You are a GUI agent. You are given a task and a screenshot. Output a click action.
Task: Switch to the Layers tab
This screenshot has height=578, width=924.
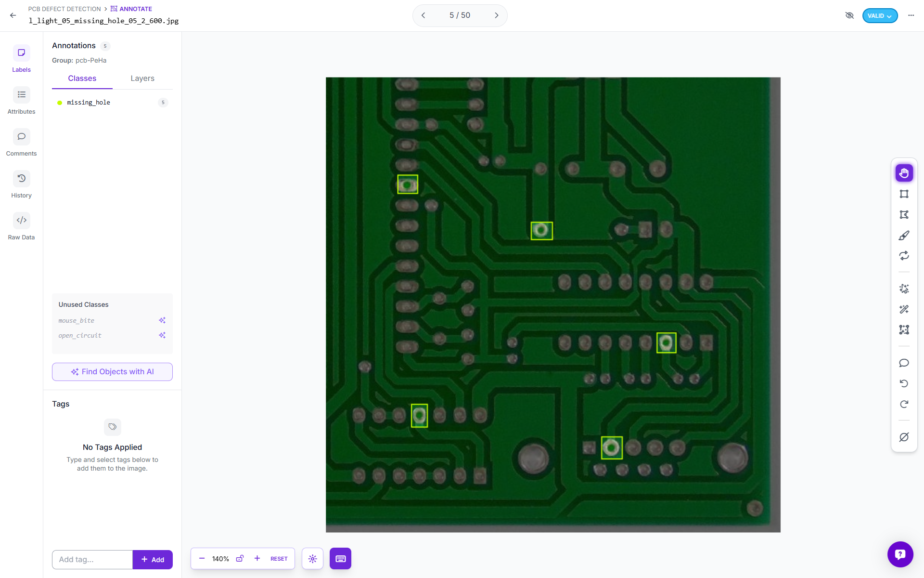[142, 79]
